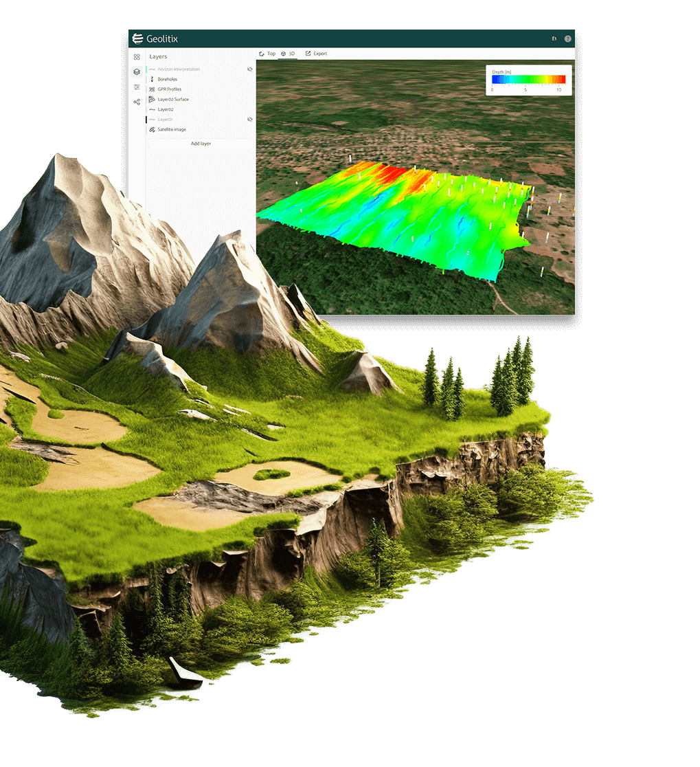This screenshot has height=767, width=700.
Task: Open the share icon in sidebar
Action: (x=137, y=101)
